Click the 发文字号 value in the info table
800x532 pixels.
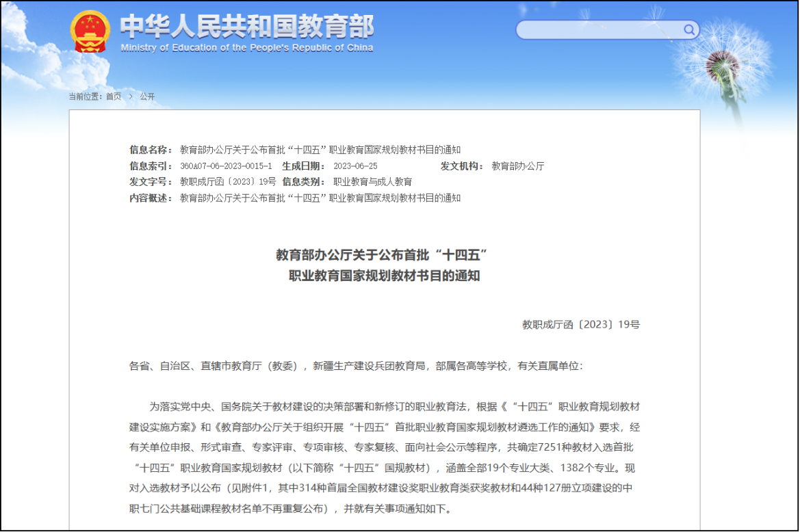(x=228, y=182)
